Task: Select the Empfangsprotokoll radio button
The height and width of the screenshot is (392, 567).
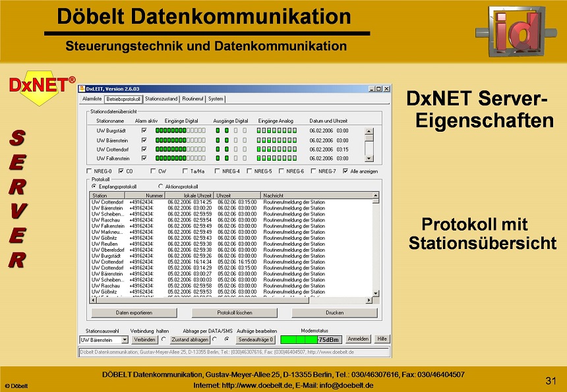Action: tap(94, 186)
